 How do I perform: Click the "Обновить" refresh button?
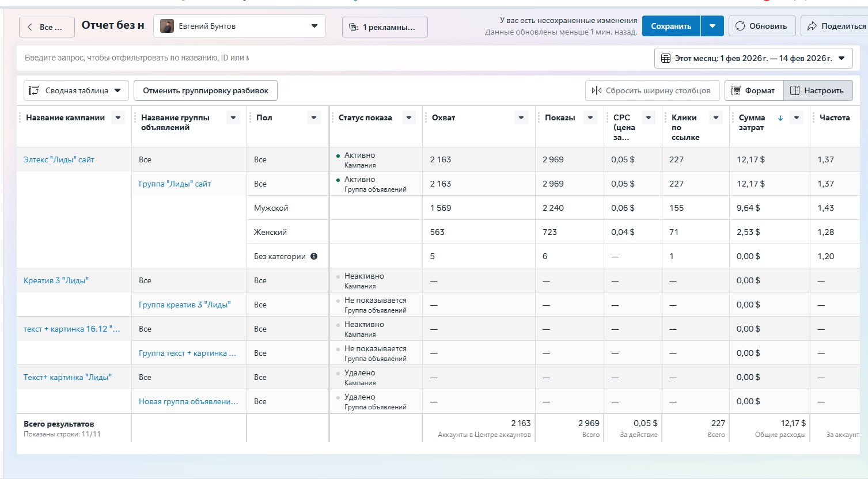coord(761,26)
